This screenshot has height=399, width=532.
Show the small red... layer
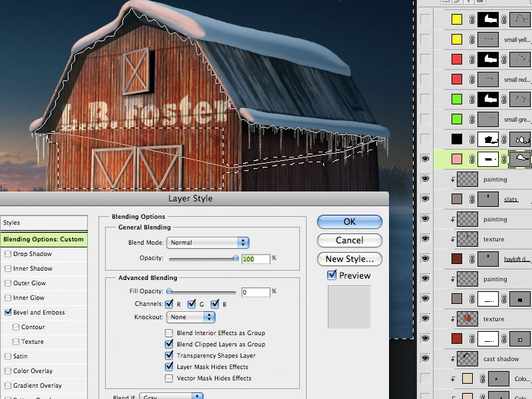pyautogui.click(x=425, y=79)
